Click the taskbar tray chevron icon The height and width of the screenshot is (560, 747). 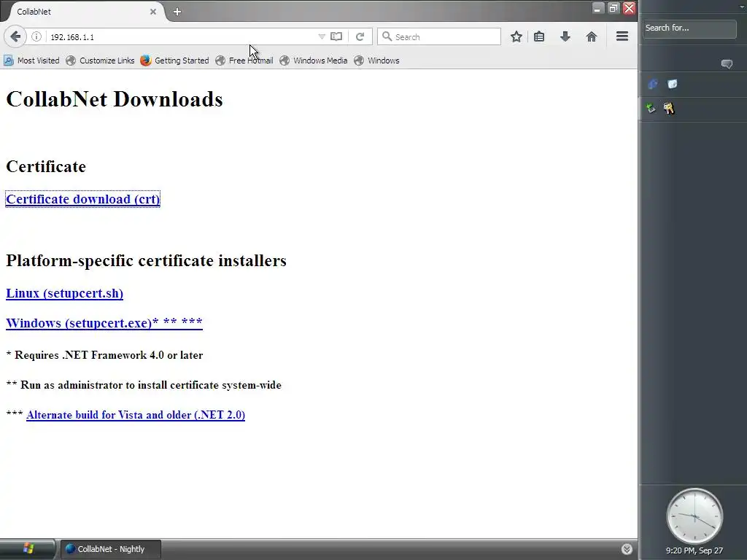pyautogui.click(x=627, y=549)
